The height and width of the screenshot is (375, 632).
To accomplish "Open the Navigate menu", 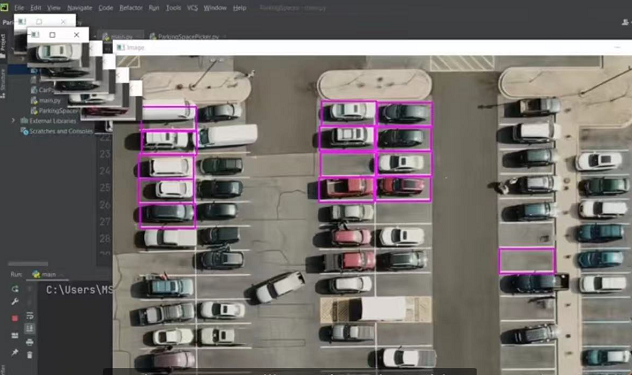I will [x=79, y=8].
